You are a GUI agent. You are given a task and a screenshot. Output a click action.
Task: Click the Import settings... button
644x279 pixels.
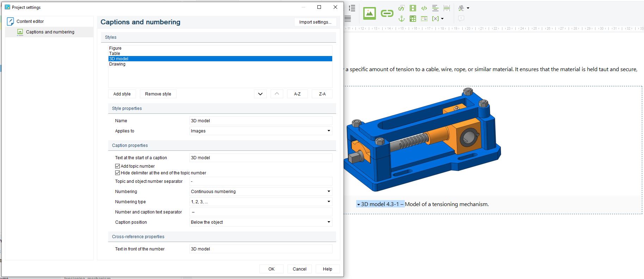315,22
